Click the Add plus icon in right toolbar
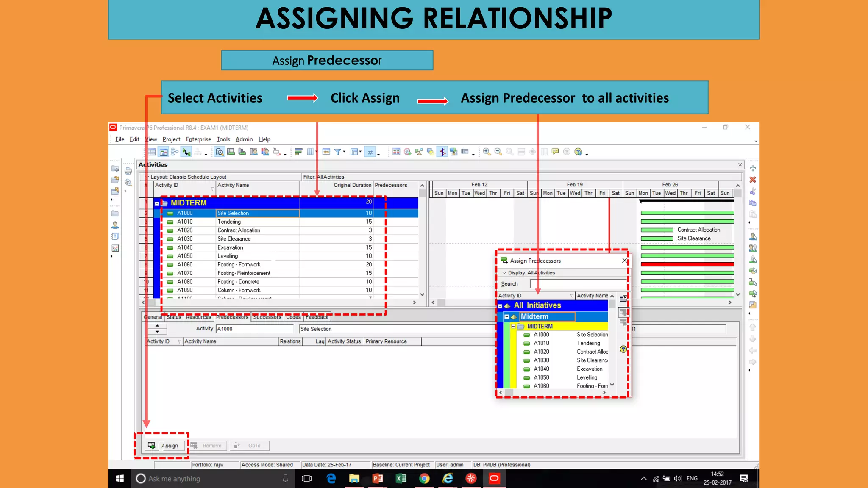This screenshot has height=488, width=868. (753, 169)
